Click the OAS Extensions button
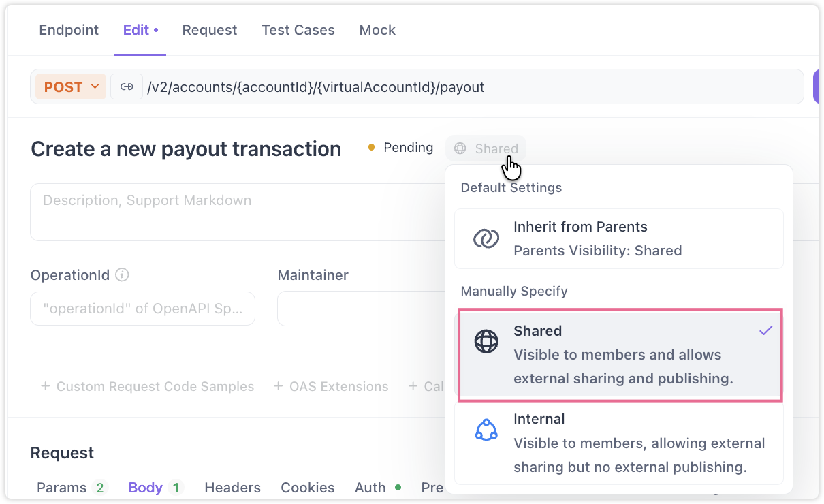 click(x=331, y=386)
